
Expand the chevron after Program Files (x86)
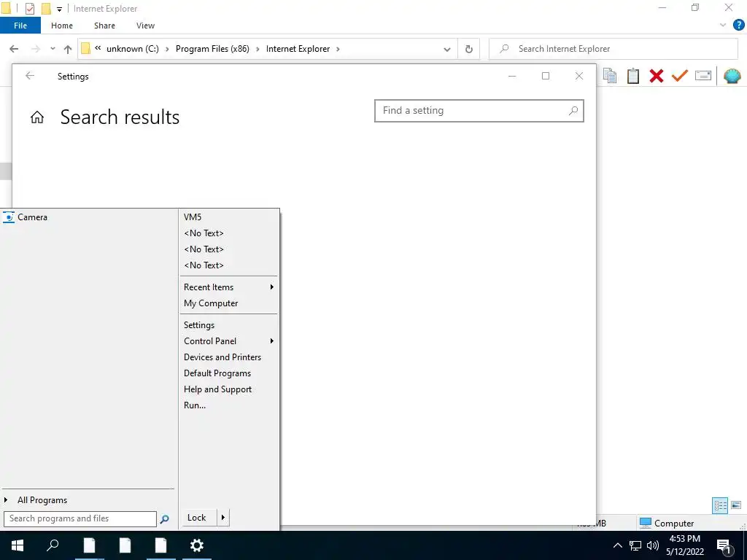(x=258, y=49)
